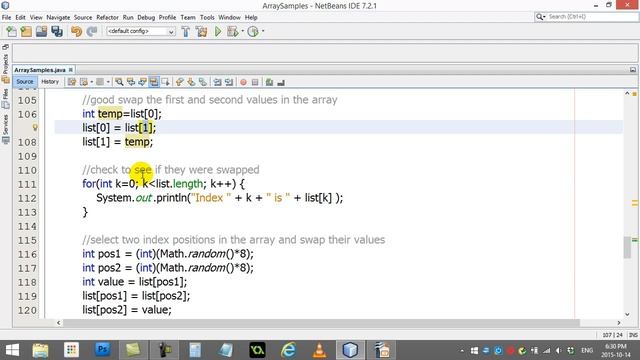Switch to the History view button
This screenshot has width=640, height=360.
(x=50, y=82)
